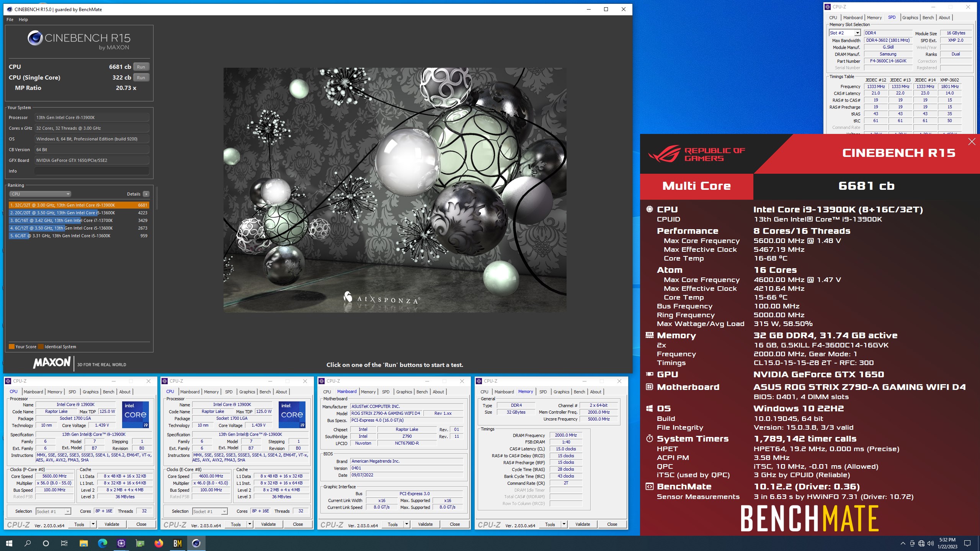Switch to the Memory tab in the E-Core CPU-Z window
Image resolution: width=980 pixels, height=551 pixels.
tap(211, 392)
